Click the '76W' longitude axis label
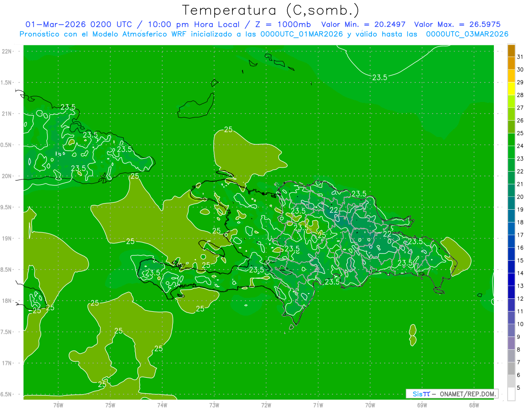Image resolution: width=532 pixels, height=411 pixels. [58, 405]
